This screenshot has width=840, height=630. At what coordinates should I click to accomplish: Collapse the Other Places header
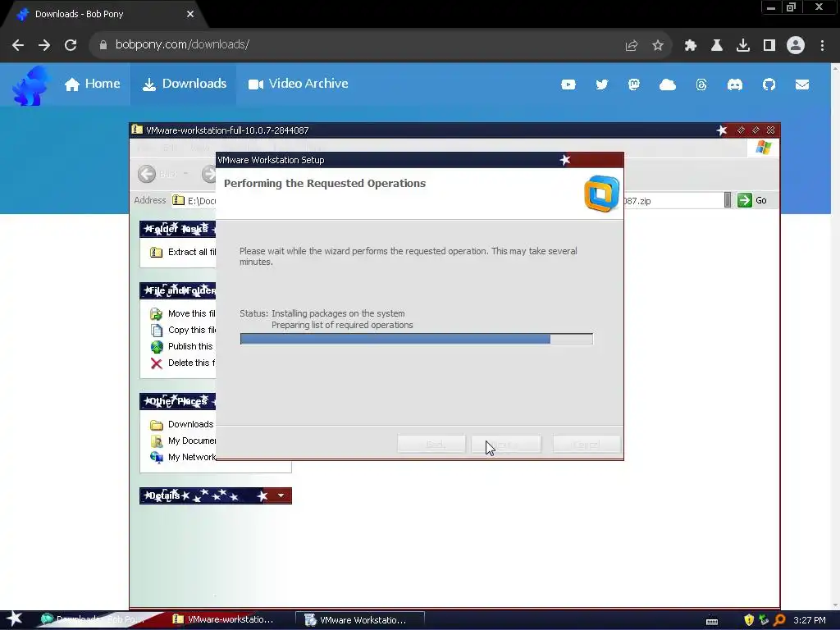coord(178,401)
